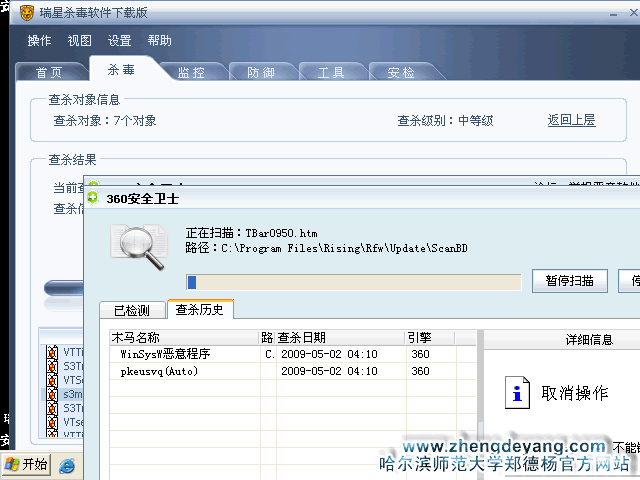Click virus icon beside VTS row
This screenshot has width=640, height=480.
tap(52, 380)
